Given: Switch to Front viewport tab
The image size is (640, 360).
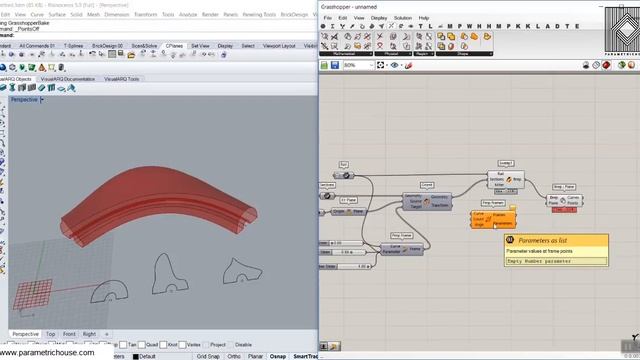Looking at the screenshot, I should [x=69, y=334].
